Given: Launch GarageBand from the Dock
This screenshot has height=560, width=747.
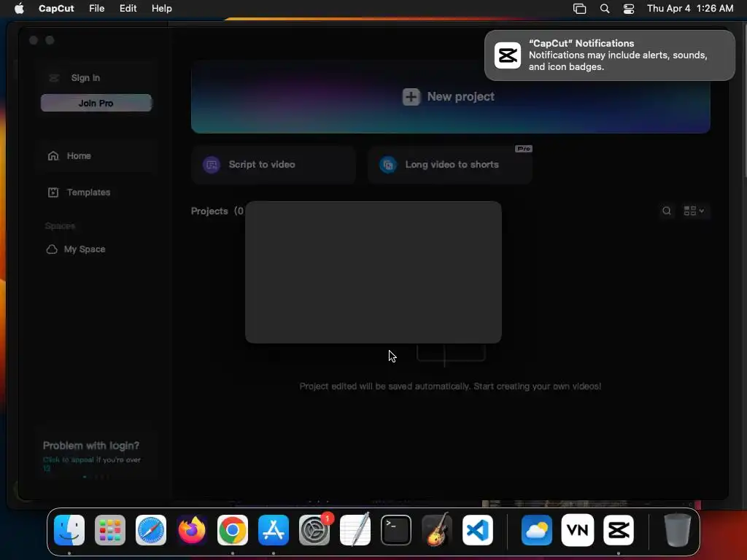Looking at the screenshot, I should (437, 530).
